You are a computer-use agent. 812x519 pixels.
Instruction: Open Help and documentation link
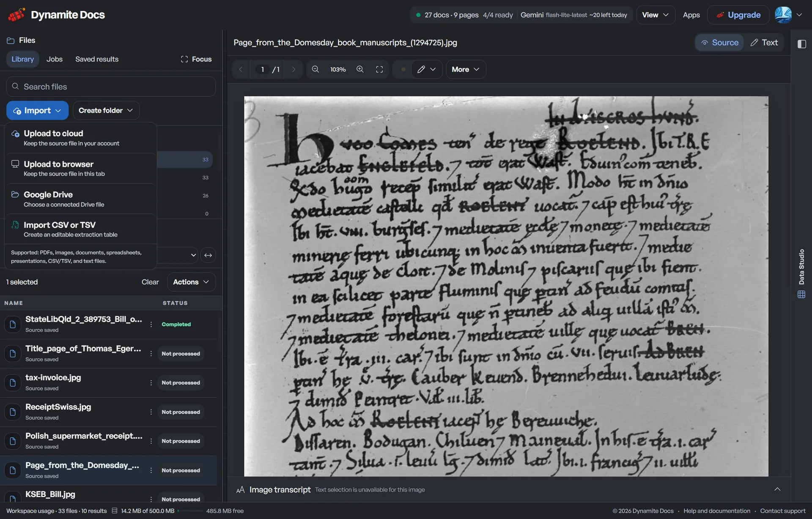point(716,511)
